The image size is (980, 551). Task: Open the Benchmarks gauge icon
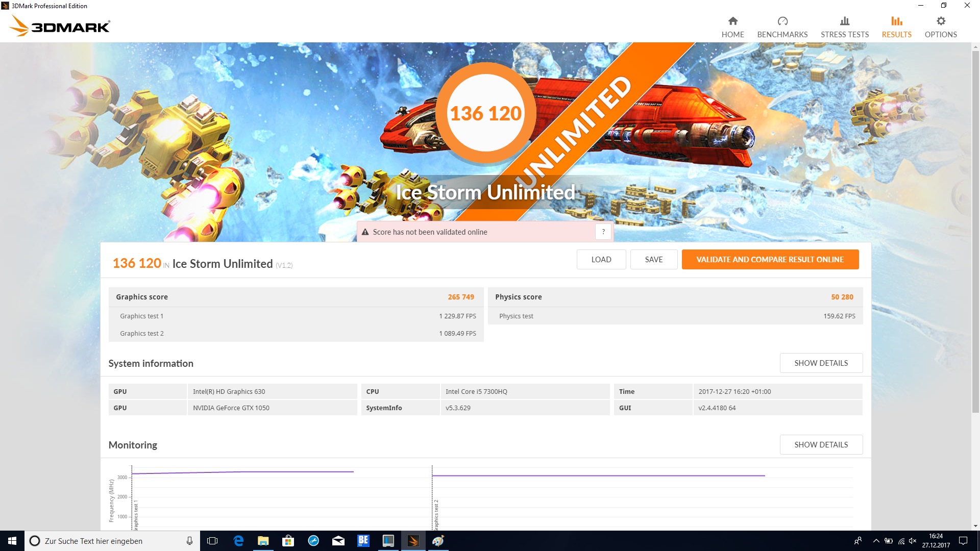point(782,21)
